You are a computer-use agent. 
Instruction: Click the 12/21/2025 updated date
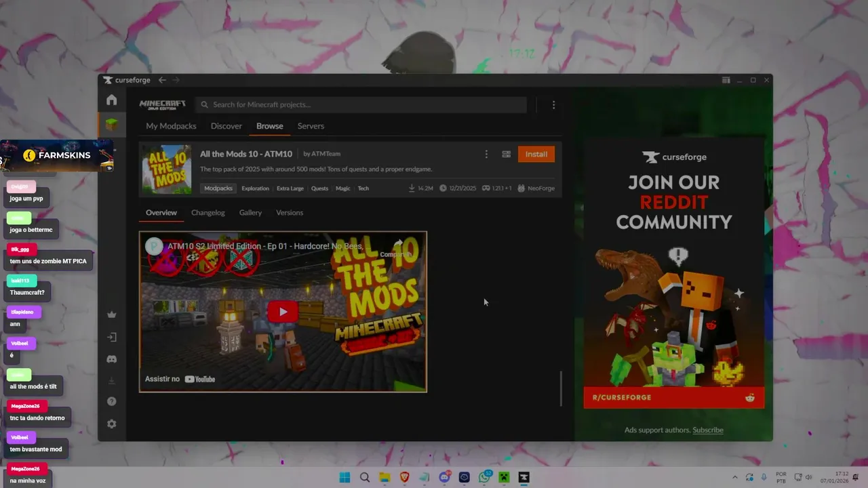pyautogui.click(x=458, y=188)
